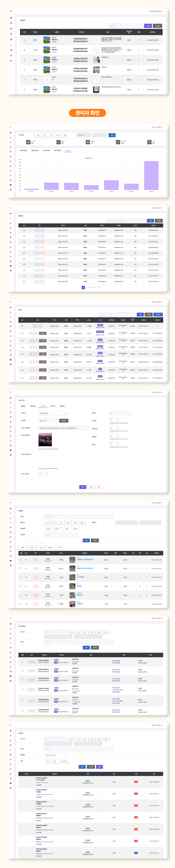The height and width of the screenshot is (868, 175).
Task: Go to page 2 in member list pagination
Action: [86, 288]
